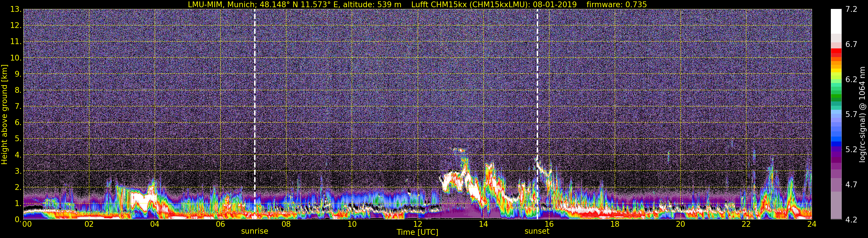Click the plot title text 'LMU-MIM, Munich'
The width and height of the screenshot is (868, 238).
(223, 4)
